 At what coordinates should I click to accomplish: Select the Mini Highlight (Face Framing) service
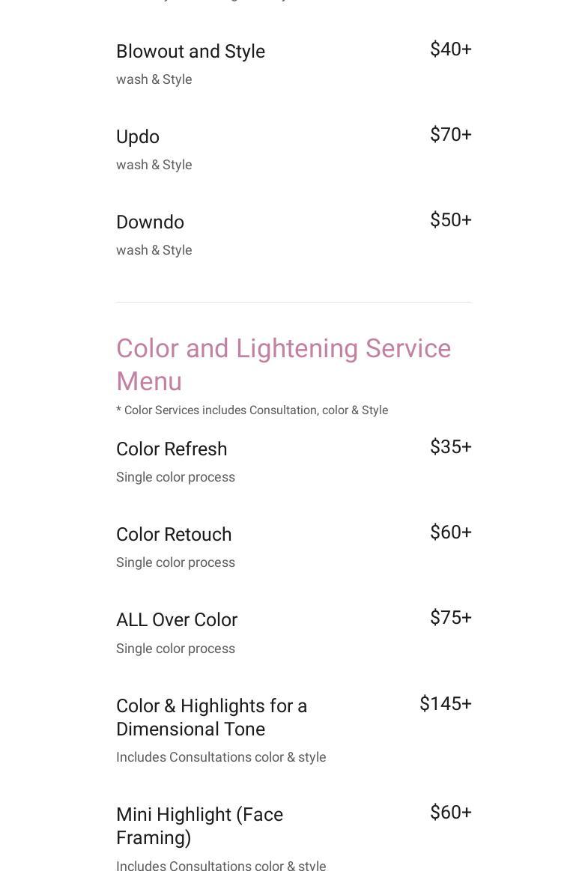pyautogui.click(x=199, y=825)
